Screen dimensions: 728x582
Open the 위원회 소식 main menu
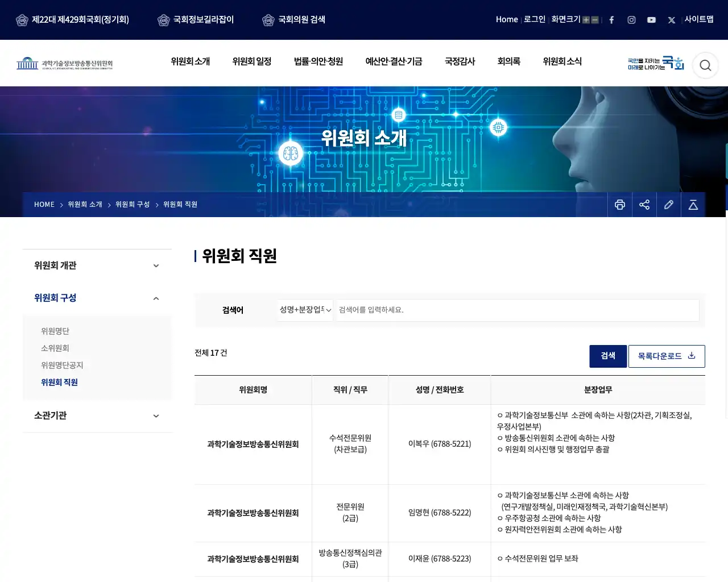coord(562,61)
